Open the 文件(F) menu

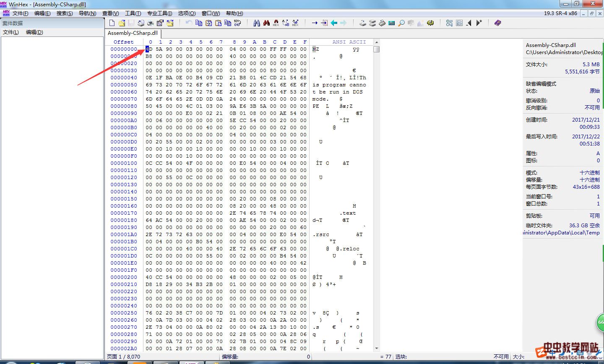point(21,13)
